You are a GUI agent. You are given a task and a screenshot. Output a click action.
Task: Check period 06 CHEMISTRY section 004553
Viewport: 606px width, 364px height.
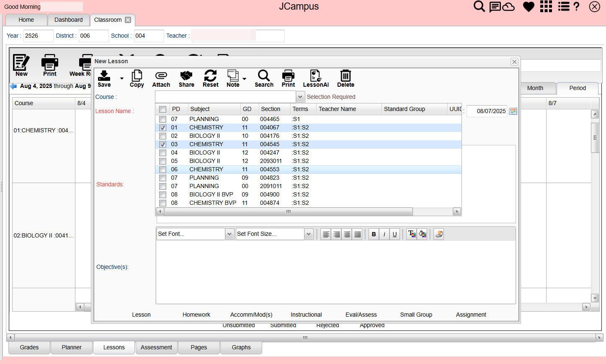(x=162, y=170)
